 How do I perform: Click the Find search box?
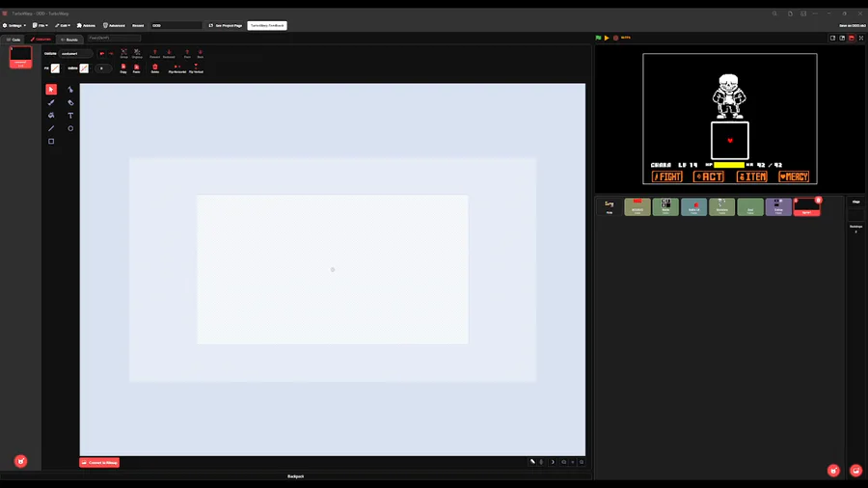pyautogui.click(x=114, y=39)
